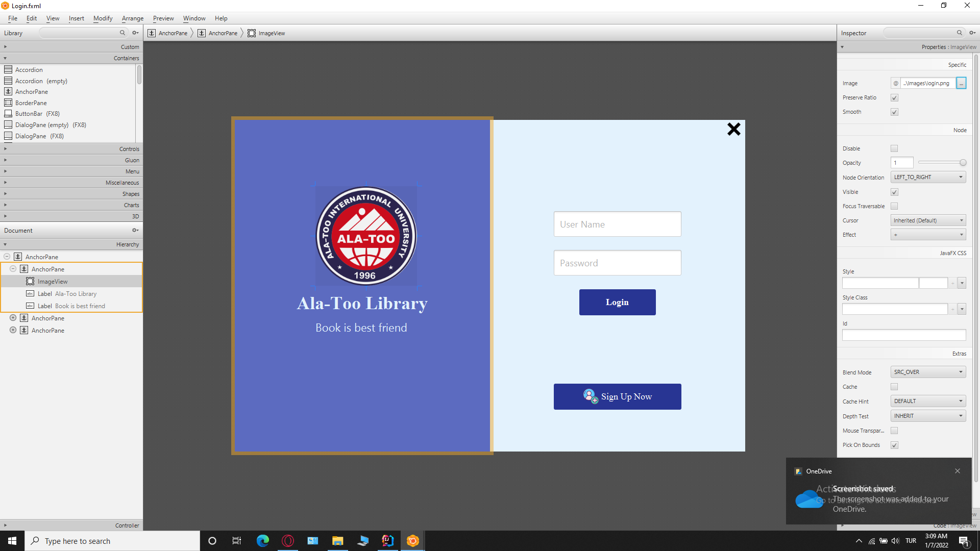Enable the Disable checkbox in Node section

tap(894, 148)
